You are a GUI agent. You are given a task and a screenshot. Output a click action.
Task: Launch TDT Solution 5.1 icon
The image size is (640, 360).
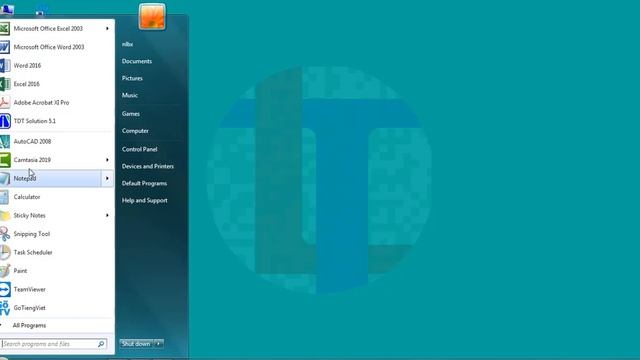[4, 121]
